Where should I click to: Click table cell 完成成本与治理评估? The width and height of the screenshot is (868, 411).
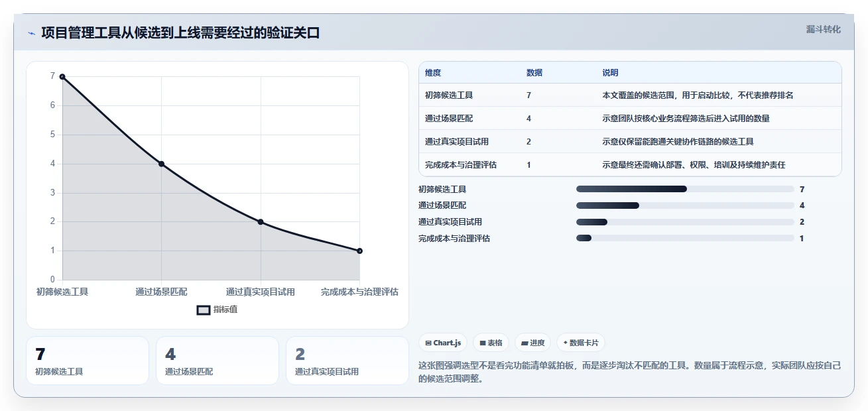click(461, 165)
